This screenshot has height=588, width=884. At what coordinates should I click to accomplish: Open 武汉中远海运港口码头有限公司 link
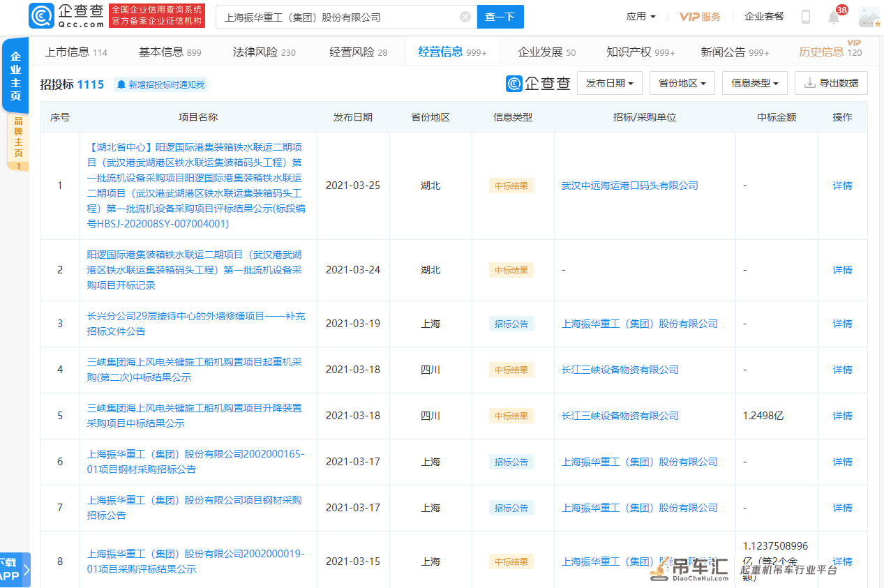click(629, 186)
